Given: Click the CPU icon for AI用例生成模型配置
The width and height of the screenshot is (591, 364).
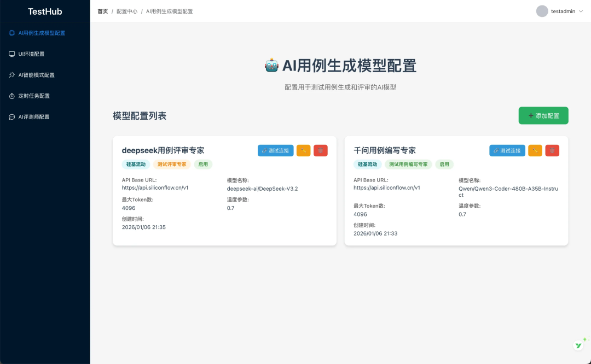Looking at the screenshot, I should click(x=12, y=33).
